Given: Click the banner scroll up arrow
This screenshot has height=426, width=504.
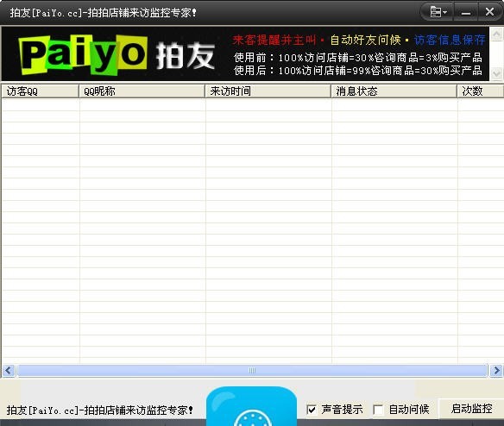Looking at the screenshot, I should [x=496, y=34].
